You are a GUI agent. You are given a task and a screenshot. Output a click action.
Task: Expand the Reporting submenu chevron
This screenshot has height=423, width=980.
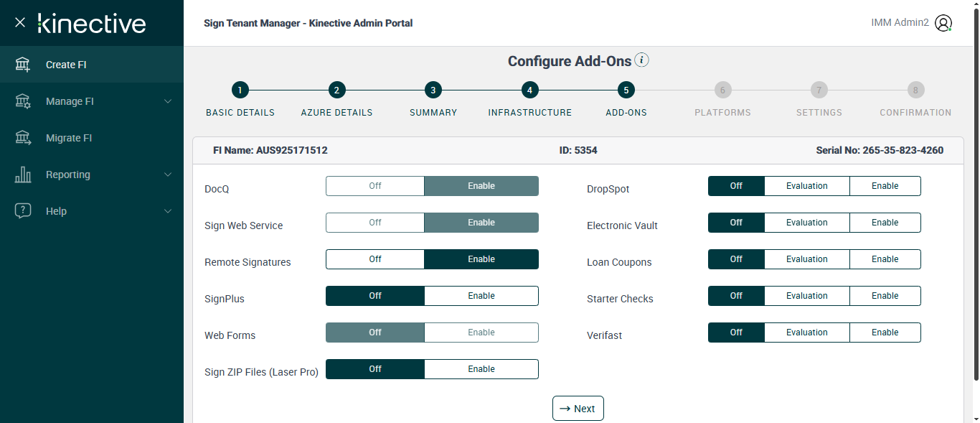pos(168,175)
